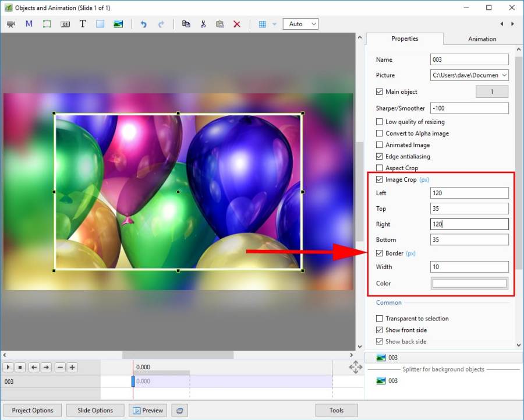Select the Add Mask tool
The image size is (524, 420).
[29, 24]
